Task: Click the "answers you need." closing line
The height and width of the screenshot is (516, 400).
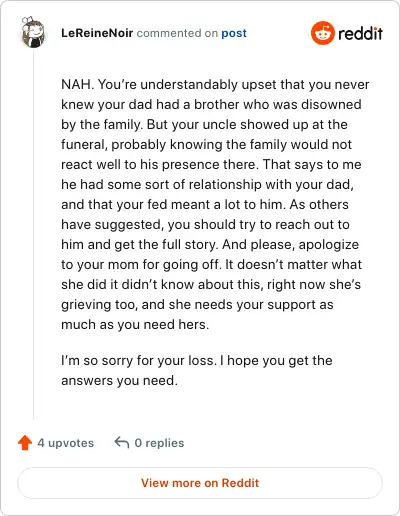Action: pos(119,381)
